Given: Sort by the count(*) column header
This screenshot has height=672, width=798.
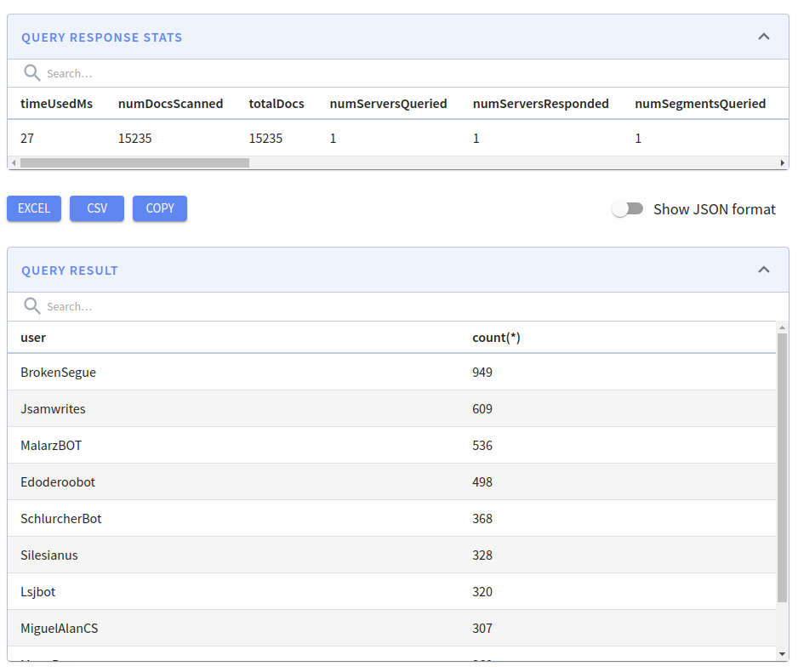Looking at the screenshot, I should point(496,338).
